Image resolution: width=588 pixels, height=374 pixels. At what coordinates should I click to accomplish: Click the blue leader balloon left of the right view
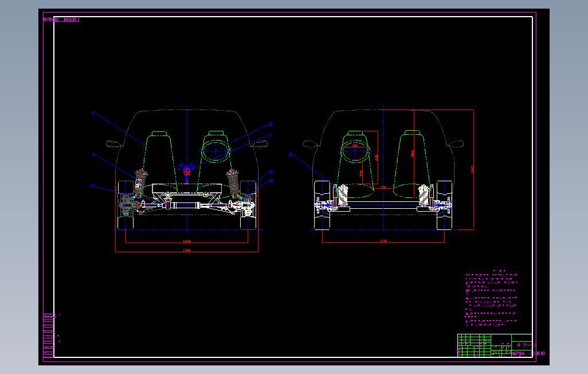click(291, 154)
